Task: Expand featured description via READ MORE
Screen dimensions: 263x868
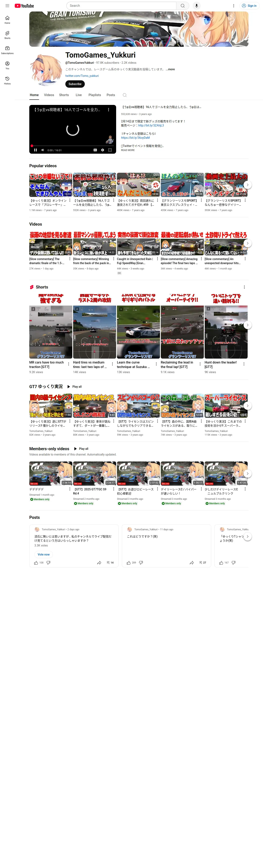Action: [x=128, y=150]
